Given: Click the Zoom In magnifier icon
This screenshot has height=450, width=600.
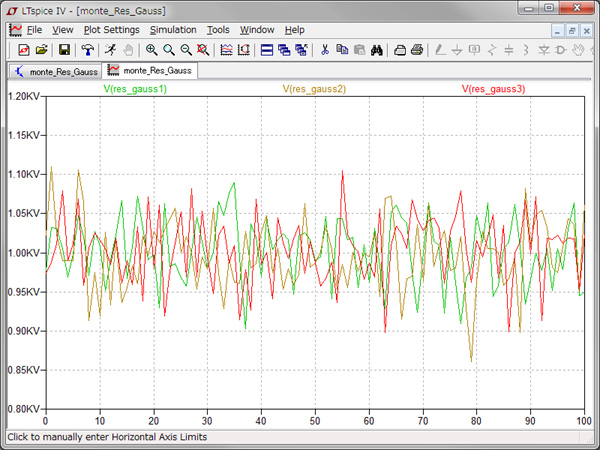Looking at the screenshot, I should pos(151,49).
